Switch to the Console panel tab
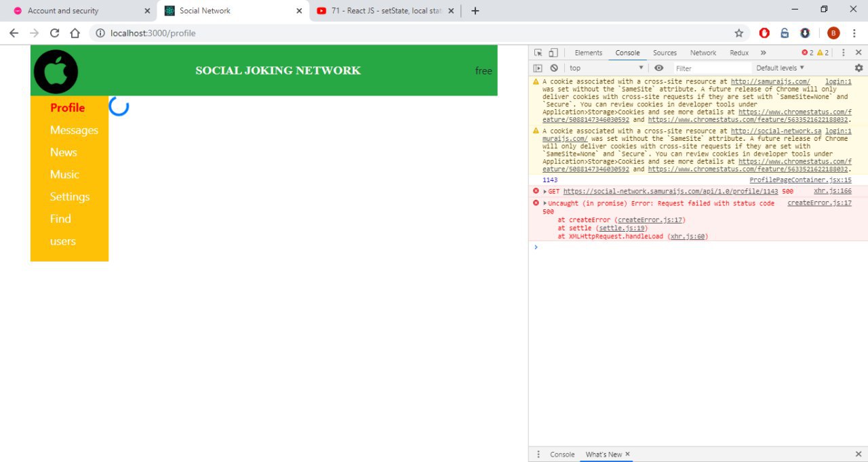Image resolution: width=868 pixels, height=462 pixels. [x=627, y=53]
